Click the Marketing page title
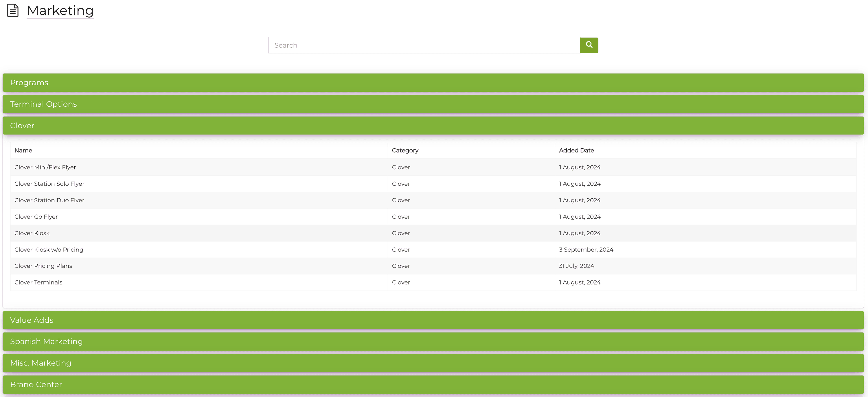Screen dimensions: 868x397 click(x=60, y=10)
